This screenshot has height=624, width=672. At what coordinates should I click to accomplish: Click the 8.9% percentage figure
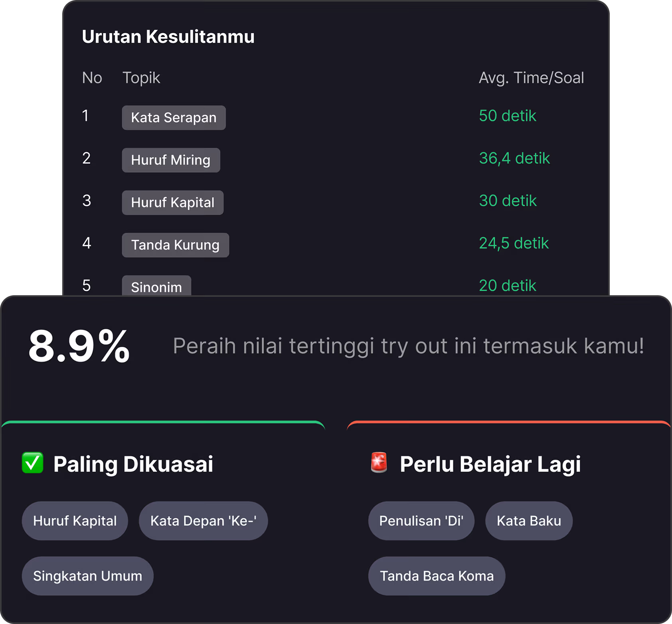[x=79, y=346]
